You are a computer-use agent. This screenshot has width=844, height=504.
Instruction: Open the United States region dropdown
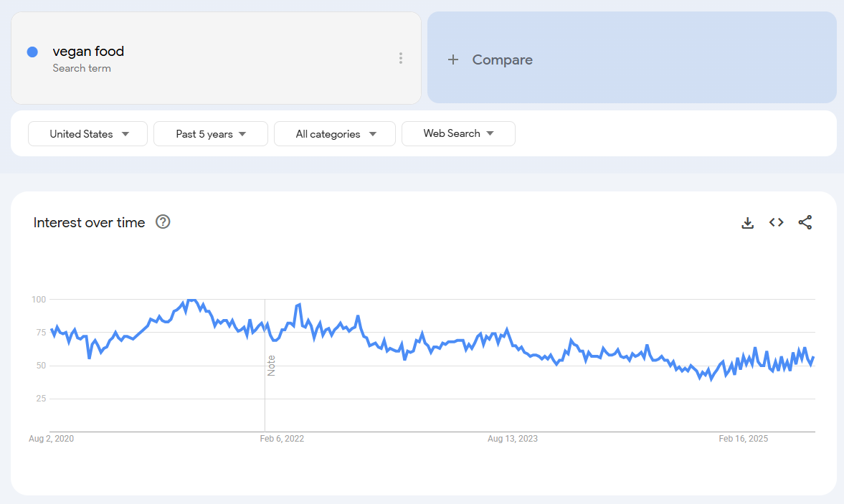87,134
